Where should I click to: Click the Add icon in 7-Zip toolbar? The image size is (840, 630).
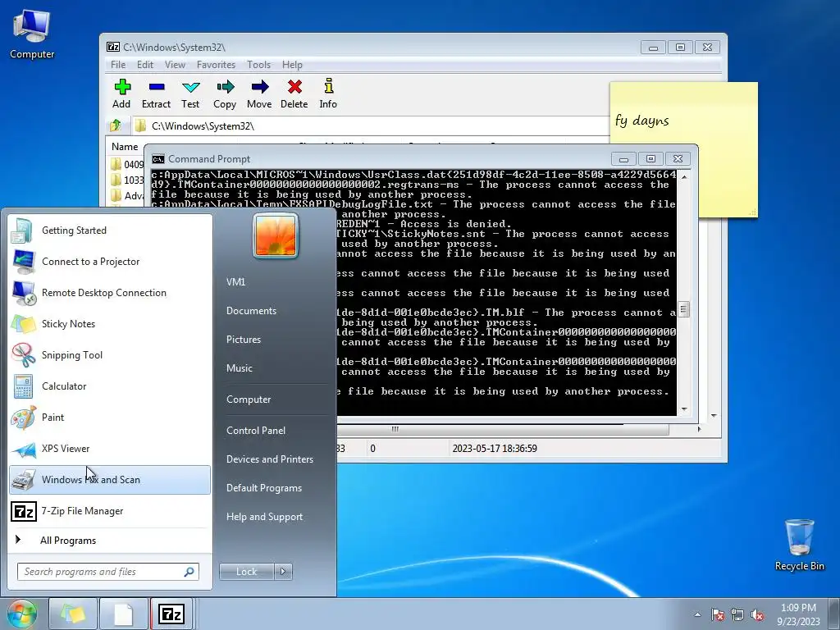click(x=122, y=87)
